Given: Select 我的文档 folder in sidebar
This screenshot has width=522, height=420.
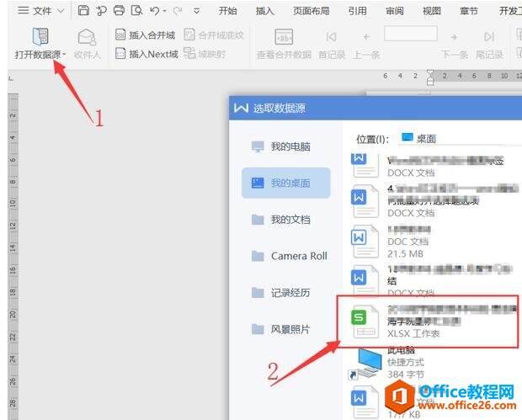Looking at the screenshot, I should [x=286, y=220].
